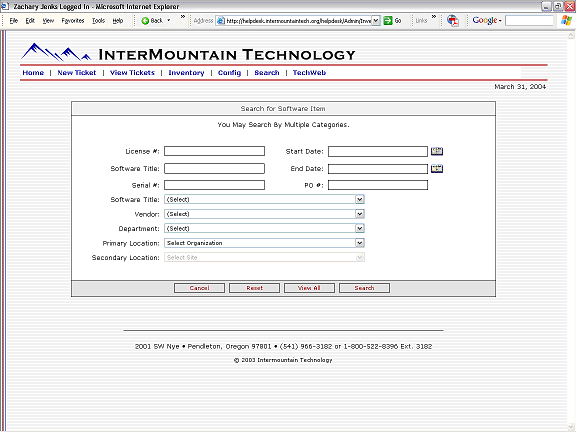The width and height of the screenshot is (576, 432).
Task: Open the New Ticket link
Action: [76, 73]
